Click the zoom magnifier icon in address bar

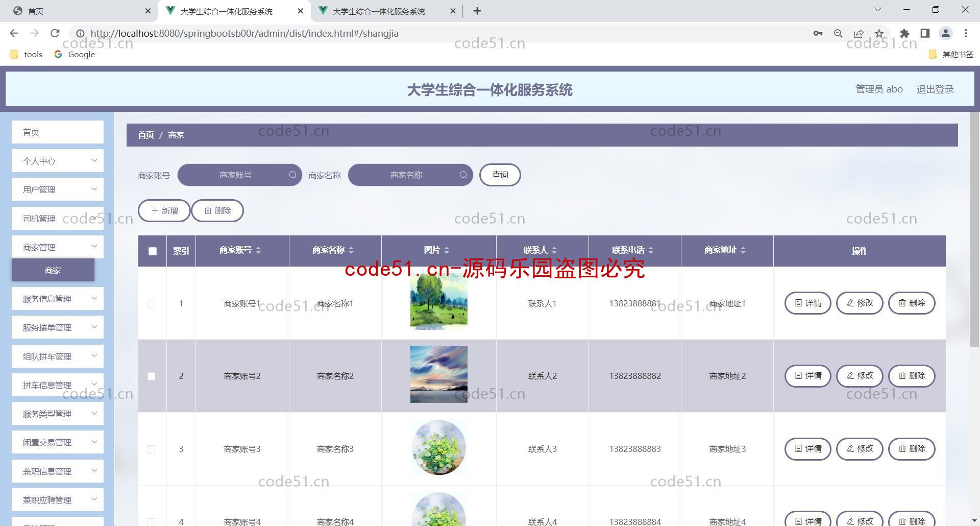point(838,33)
